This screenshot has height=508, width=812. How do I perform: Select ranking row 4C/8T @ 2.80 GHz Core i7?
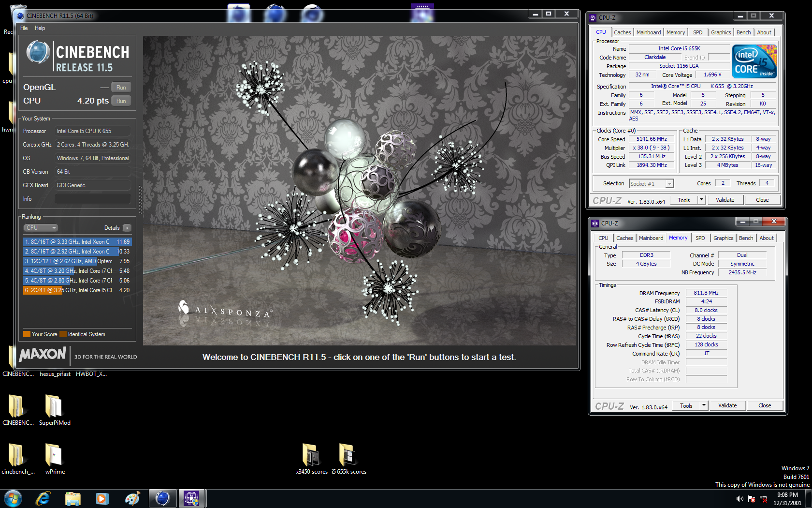click(x=77, y=281)
